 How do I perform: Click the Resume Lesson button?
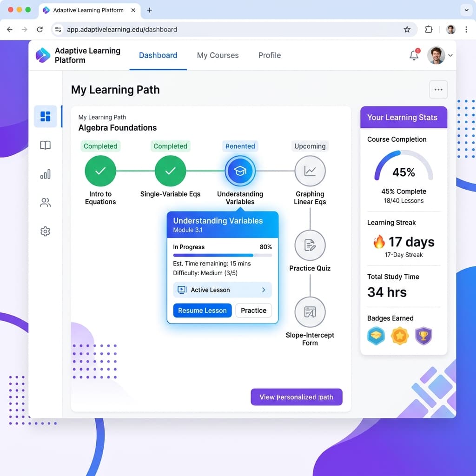tap(202, 311)
